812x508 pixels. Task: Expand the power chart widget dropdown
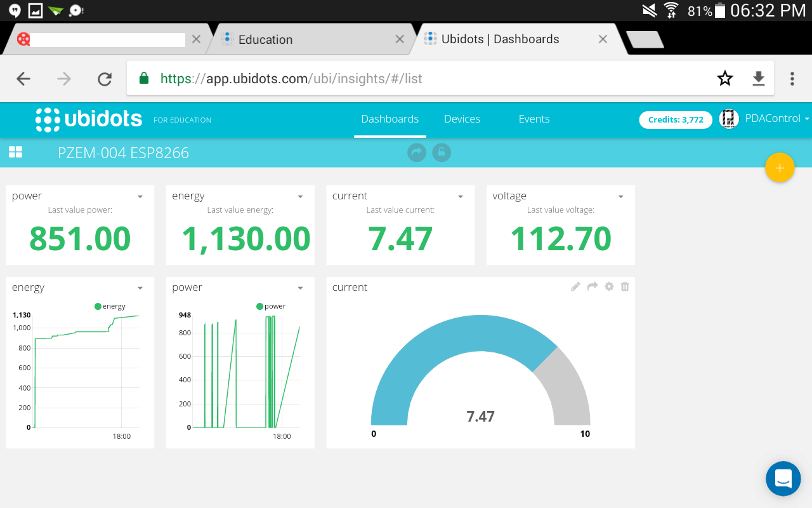[x=301, y=288]
